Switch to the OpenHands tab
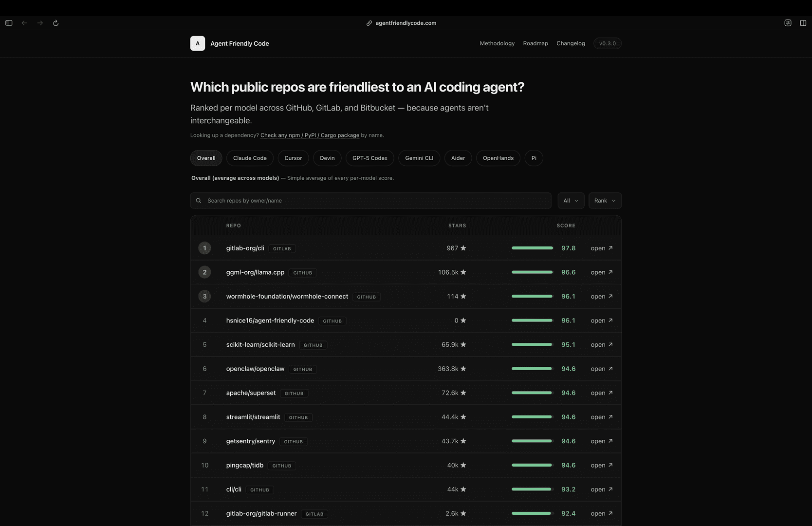 click(498, 158)
